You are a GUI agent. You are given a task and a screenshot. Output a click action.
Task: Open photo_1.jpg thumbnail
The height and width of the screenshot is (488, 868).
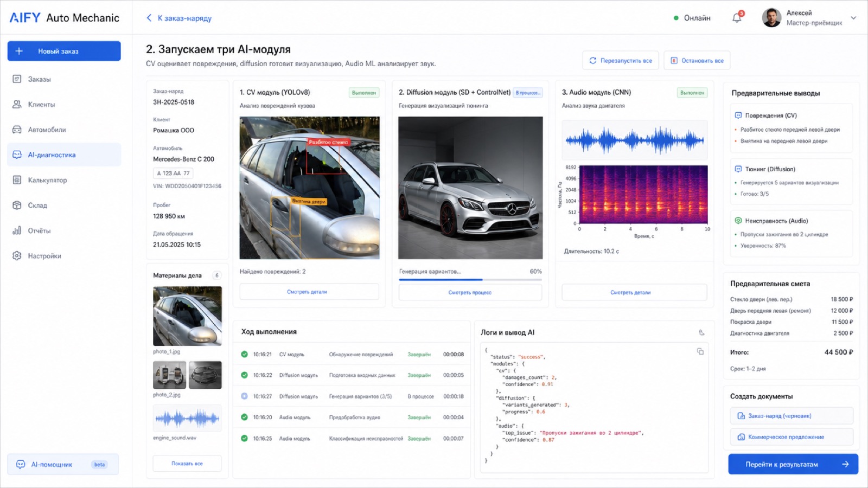(x=187, y=316)
